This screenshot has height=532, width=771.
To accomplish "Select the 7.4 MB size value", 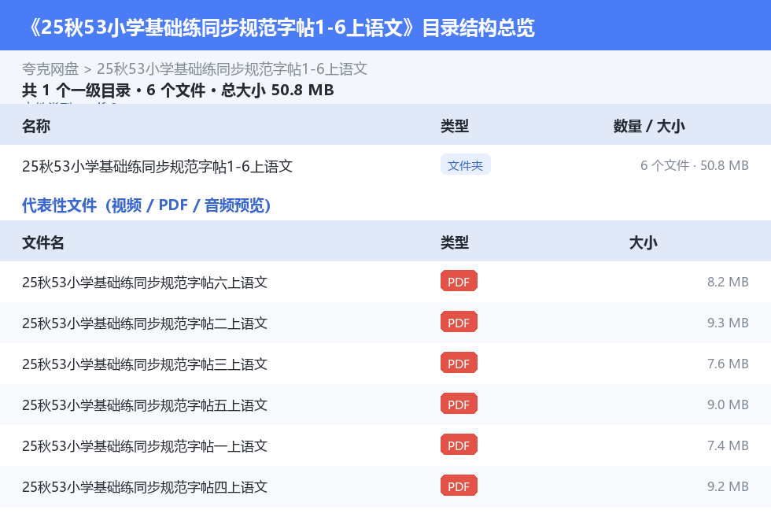I will [728, 445].
